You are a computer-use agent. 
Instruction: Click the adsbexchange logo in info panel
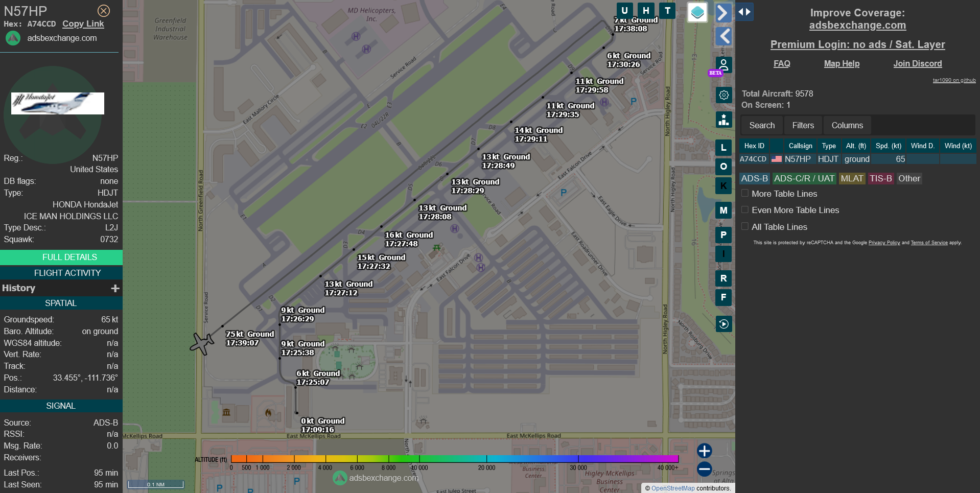[13, 38]
